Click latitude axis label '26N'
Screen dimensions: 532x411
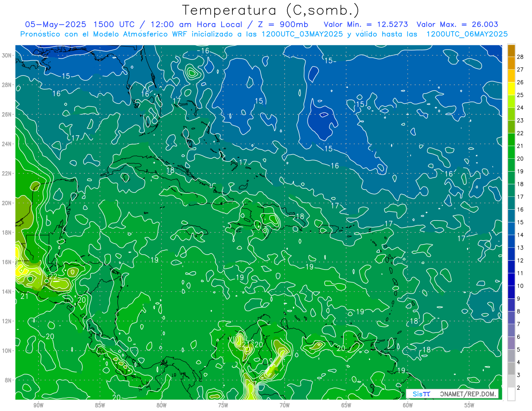[x=7, y=114]
